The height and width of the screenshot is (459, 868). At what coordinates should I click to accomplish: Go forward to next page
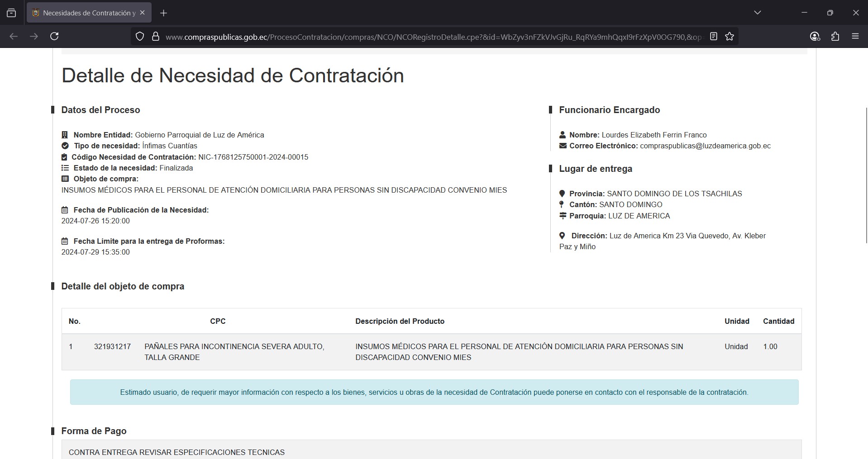[x=34, y=36]
